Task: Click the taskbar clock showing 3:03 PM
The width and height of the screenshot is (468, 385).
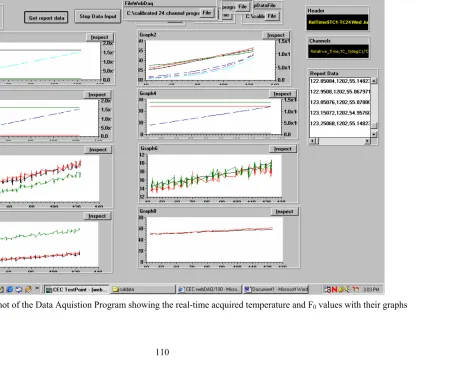Action: click(x=371, y=290)
